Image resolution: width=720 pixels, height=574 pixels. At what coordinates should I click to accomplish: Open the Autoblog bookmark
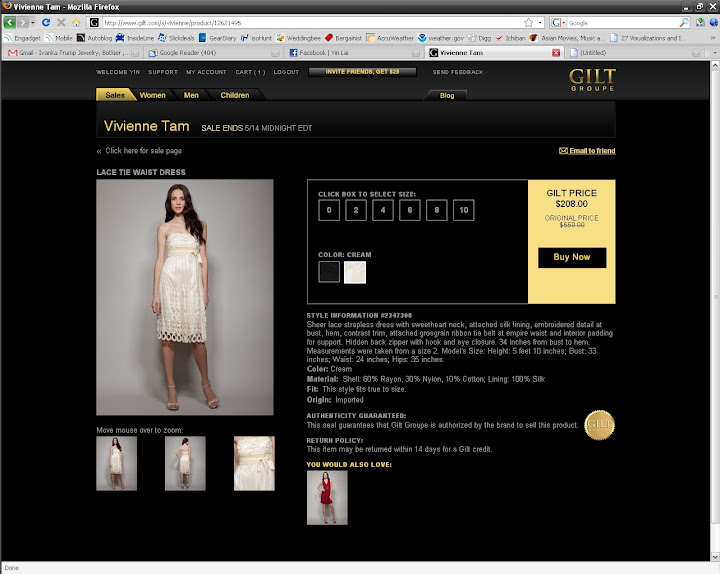95,38
